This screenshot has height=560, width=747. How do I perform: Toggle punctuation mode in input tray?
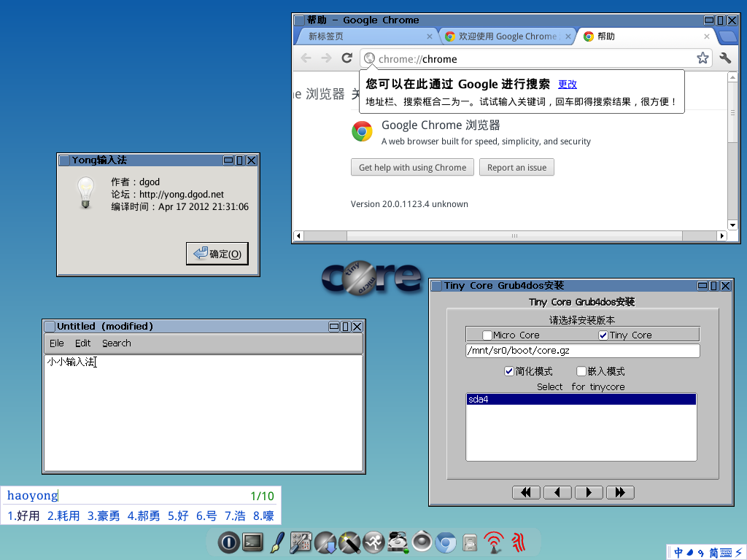click(701, 553)
